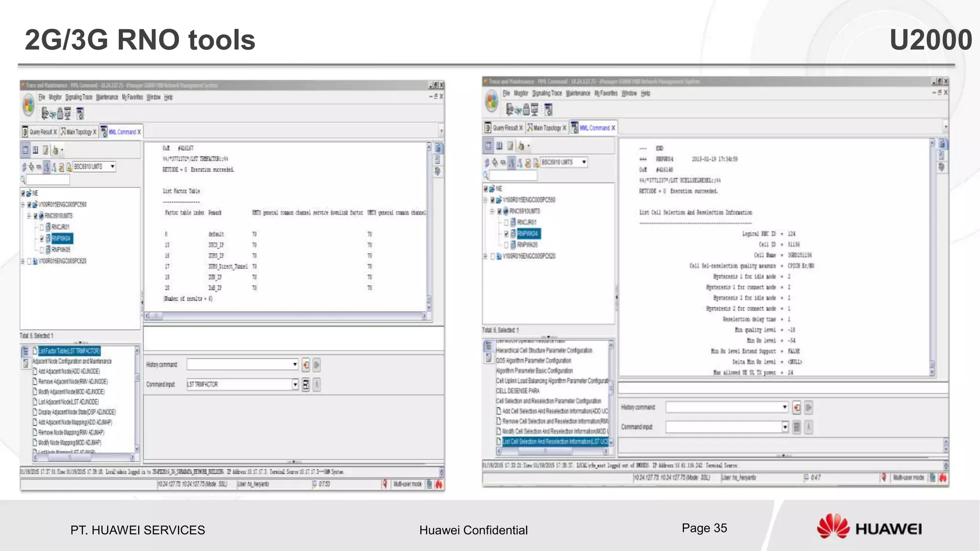Click the U2000 round logo in left window
The image size is (980, 551).
29,105
